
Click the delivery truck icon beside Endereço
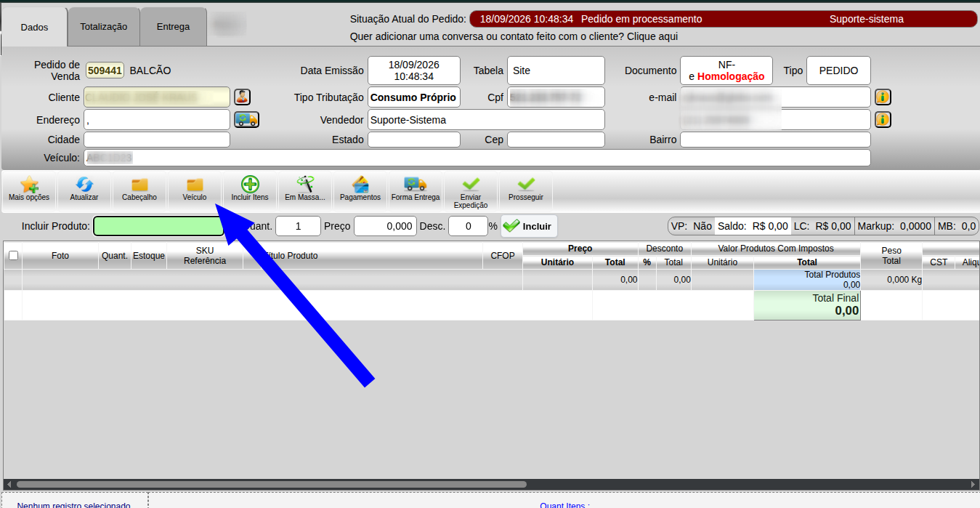coord(246,119)
